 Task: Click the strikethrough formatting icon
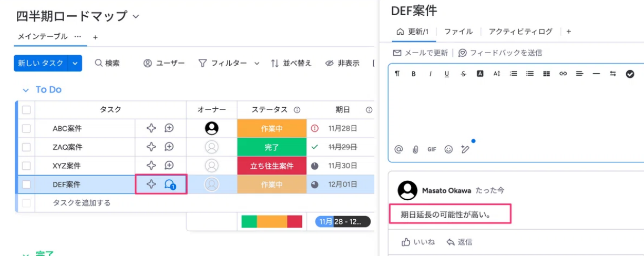(463, 74)
